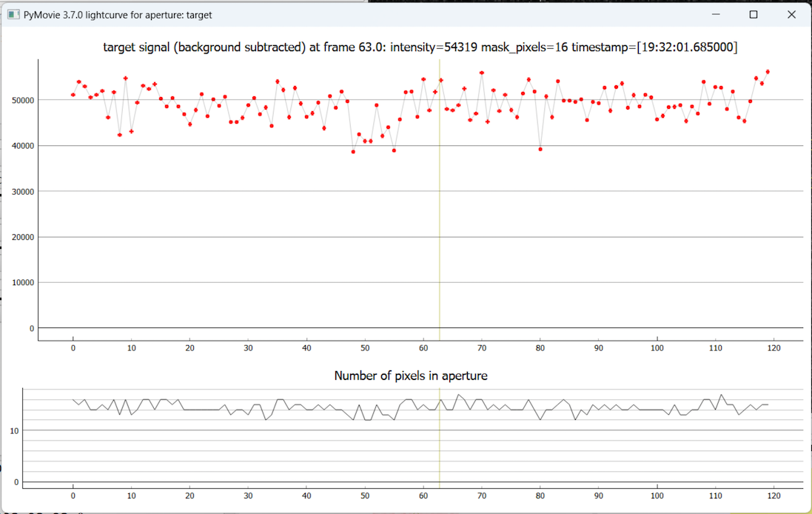Click the 'Number of pixels in aperture' title
The image size is (812, 514).
click(x=411, y=376)
